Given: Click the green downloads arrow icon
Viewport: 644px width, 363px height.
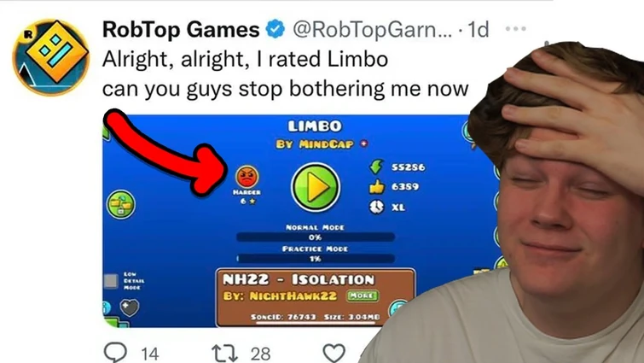Looking at the screenshot, I should pos(376,167).
